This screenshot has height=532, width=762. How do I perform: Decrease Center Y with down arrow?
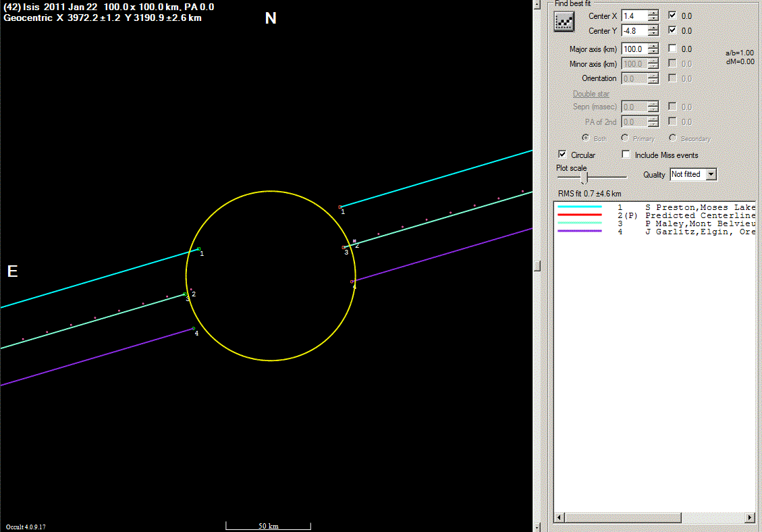pyautogui.click(x=653, y=33)
